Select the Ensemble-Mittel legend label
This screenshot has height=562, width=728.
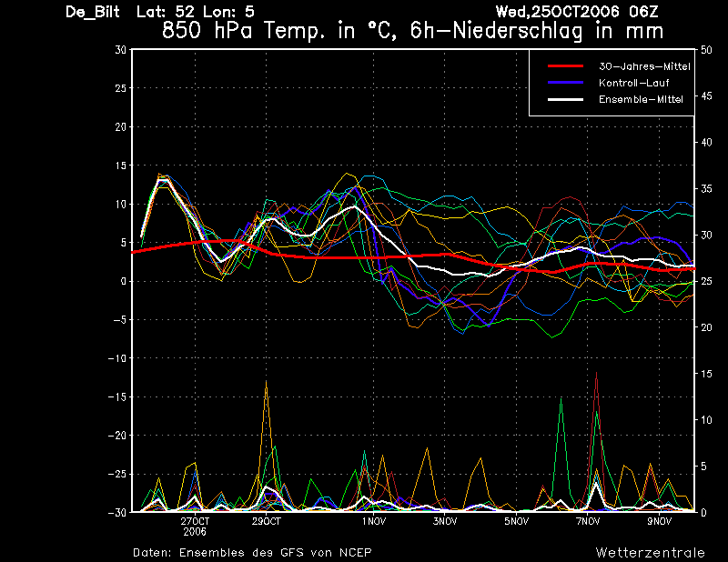[641, 99]
